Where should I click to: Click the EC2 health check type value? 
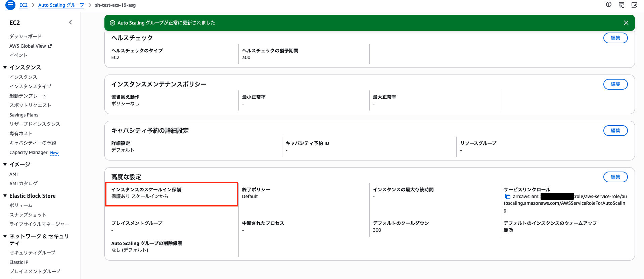[115, 57]
